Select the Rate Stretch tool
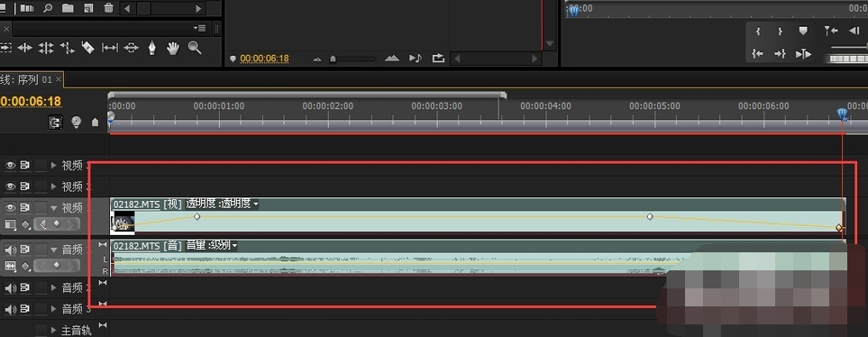This screenshot has width=868, height=337. (67, 48)
